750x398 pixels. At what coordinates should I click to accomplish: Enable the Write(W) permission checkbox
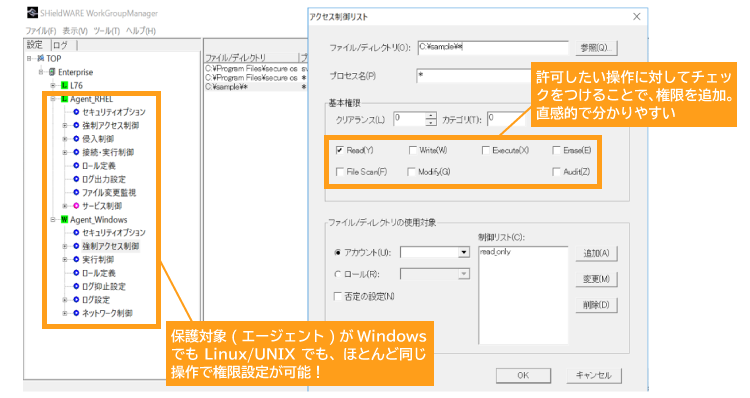tap(412, 150)
